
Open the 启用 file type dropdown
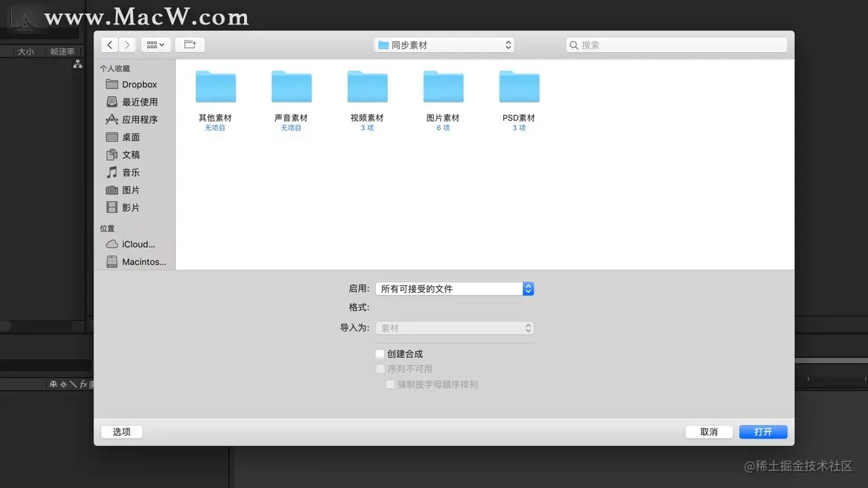pyautogui.click(x=454, y=289)
